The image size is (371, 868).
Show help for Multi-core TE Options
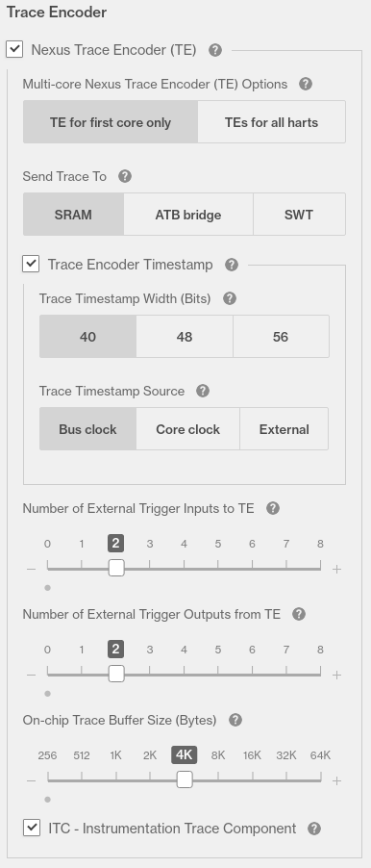click(306, 84)
